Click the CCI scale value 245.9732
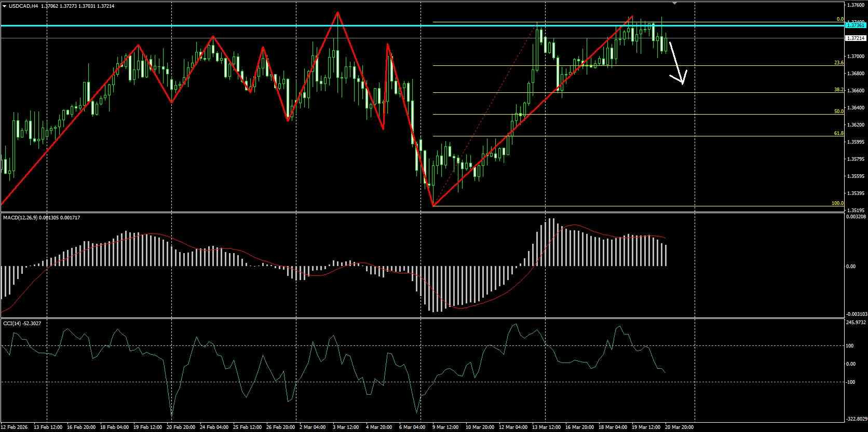Viewport: 868px width, 432px height. (856, 322)
